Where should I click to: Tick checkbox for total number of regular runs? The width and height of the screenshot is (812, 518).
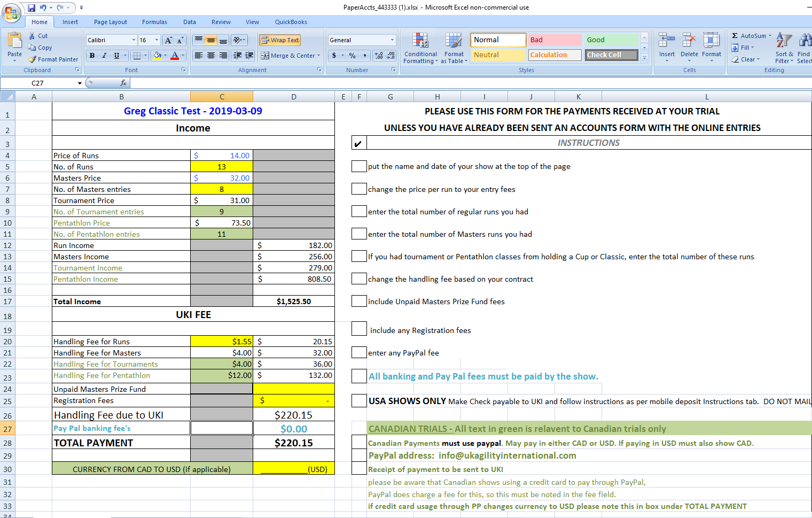click(359, 211)
